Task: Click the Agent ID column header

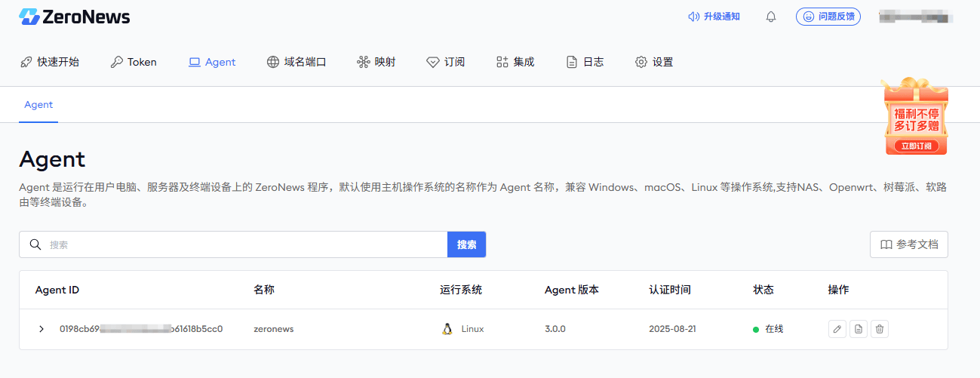Action: tap(57, 290)
